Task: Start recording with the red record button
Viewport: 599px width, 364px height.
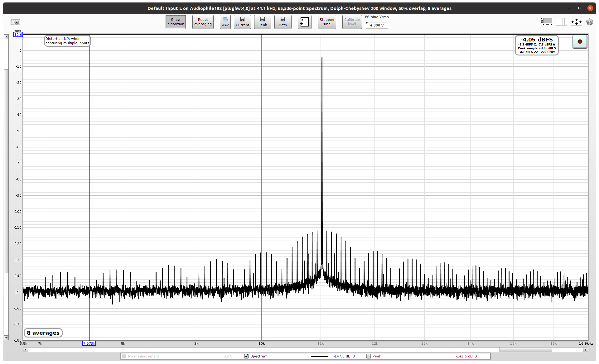Action: tap(580, 41)
